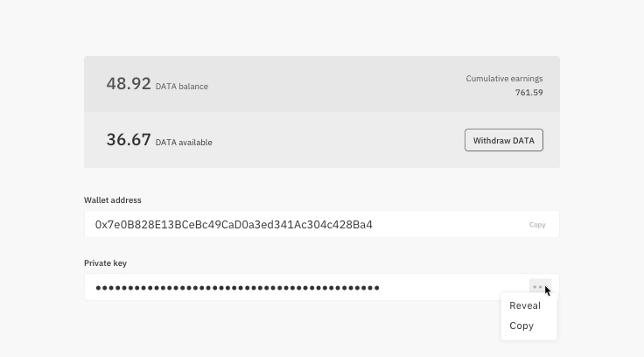This screenshot has width=644, height=357.
Task: Click the wallet address text starting 0x7e0B
Action: [x=234, y=225]
